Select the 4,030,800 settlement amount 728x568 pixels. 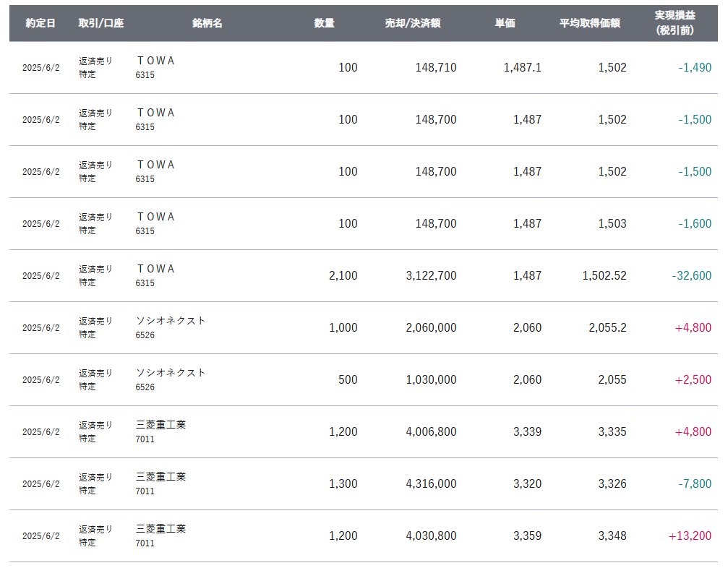tap(431, 535)
